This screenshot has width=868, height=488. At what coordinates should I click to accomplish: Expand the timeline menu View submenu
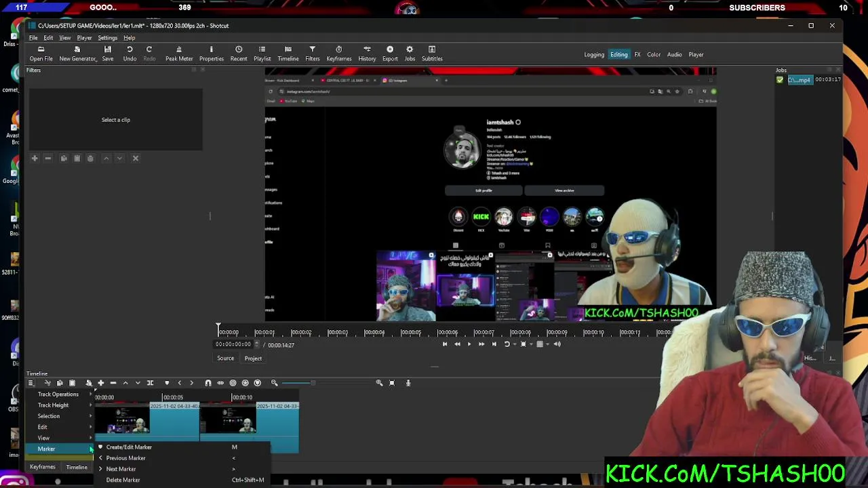tap(60, 438)
